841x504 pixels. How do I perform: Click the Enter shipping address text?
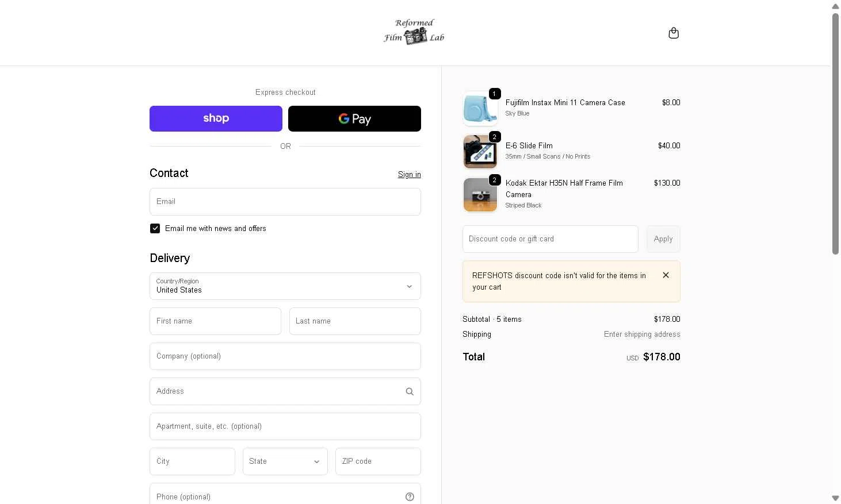pos(642,334)
